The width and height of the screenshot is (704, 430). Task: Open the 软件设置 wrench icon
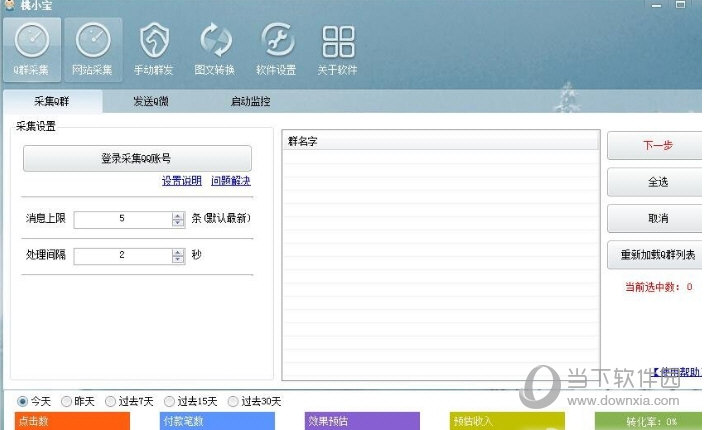pyautogui.click(x=276, y=49)
